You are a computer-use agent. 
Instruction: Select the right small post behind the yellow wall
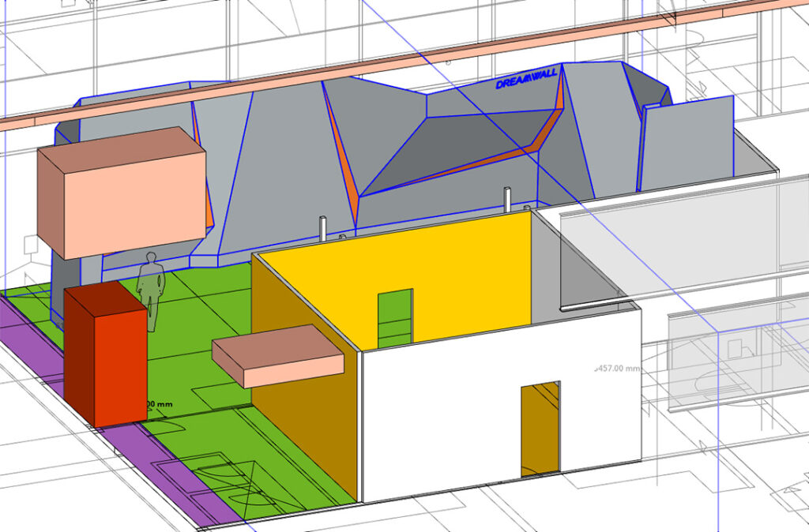[x=507, y=200]
